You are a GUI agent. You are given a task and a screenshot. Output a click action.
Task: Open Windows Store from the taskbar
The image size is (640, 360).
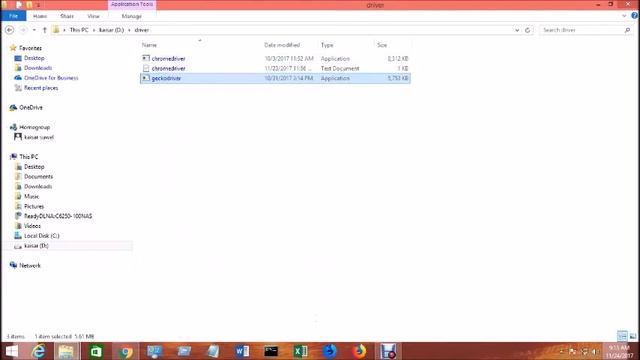[x=96, y=351]
